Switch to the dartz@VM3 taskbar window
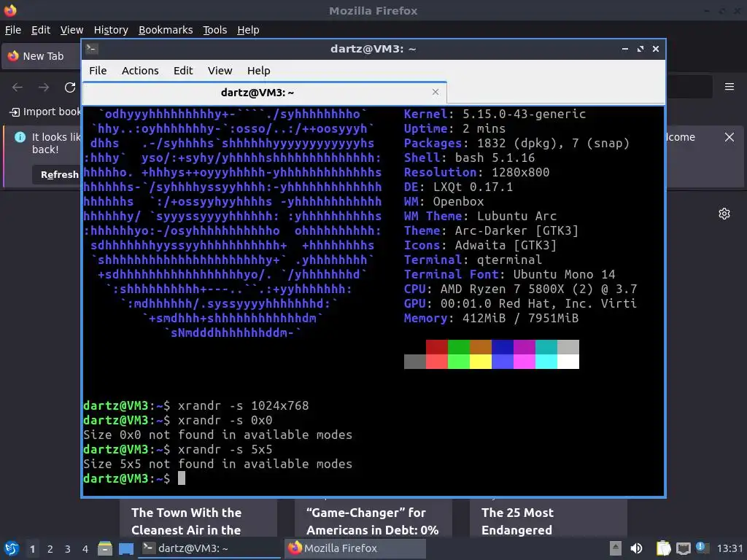This screenshot has height=560, width=747. pyautogui.click(x=209, y=548)
